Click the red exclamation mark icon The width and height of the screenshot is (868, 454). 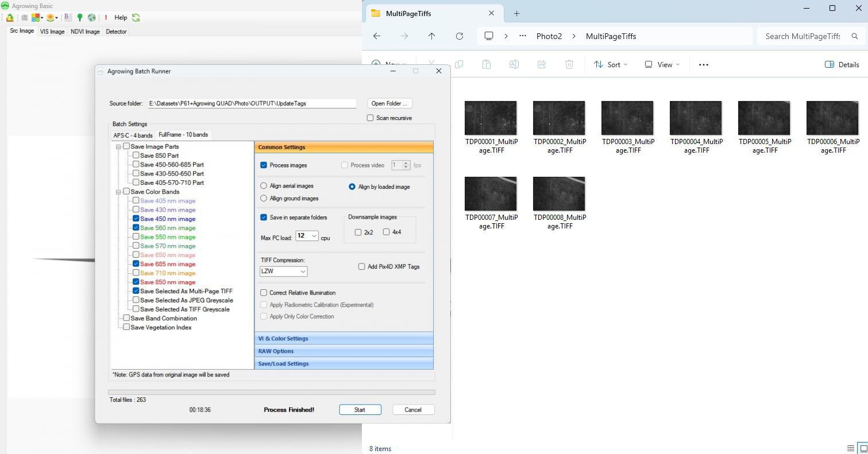click(x=106, y=18)
